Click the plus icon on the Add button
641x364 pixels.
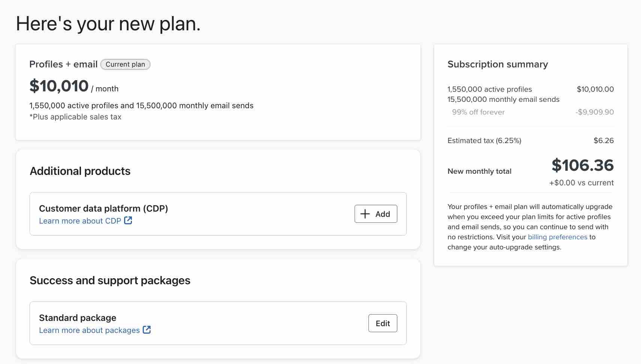point(364,213)
